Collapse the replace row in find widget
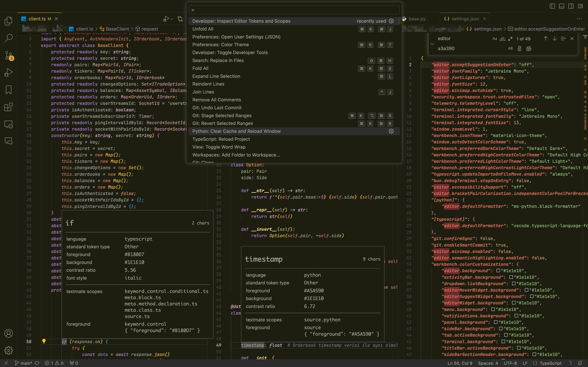Image resolution: width=588 pixels, height=367 pixels. (432, 44)
